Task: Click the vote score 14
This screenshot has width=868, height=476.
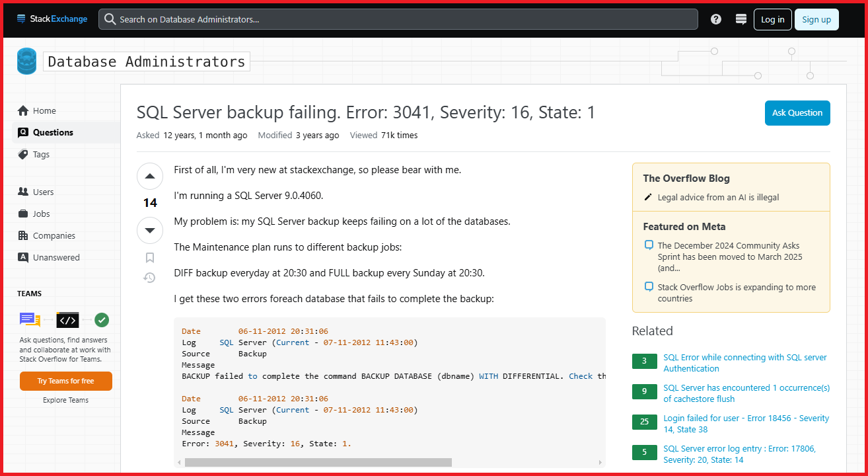Action: [x=150, y=203]
